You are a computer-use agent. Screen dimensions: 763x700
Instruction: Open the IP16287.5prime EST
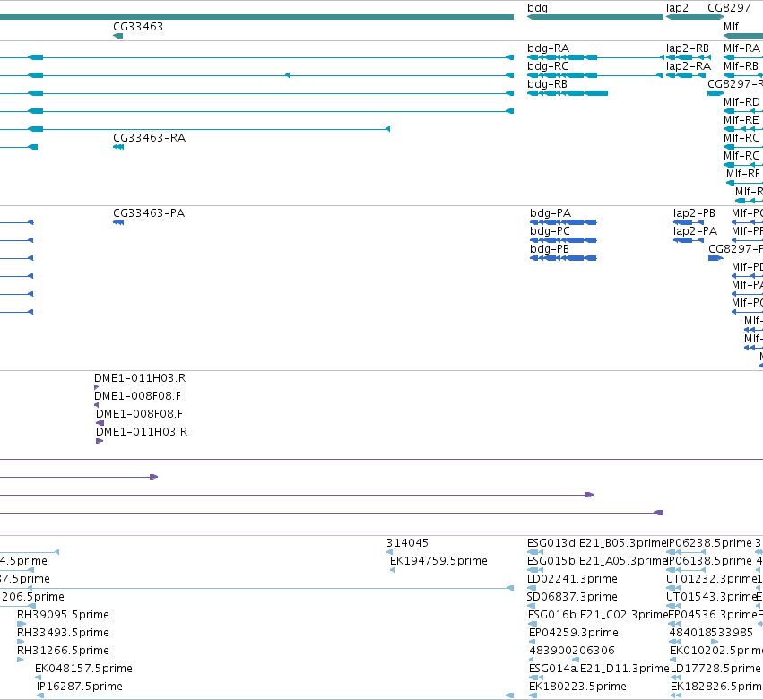(275, 696)
